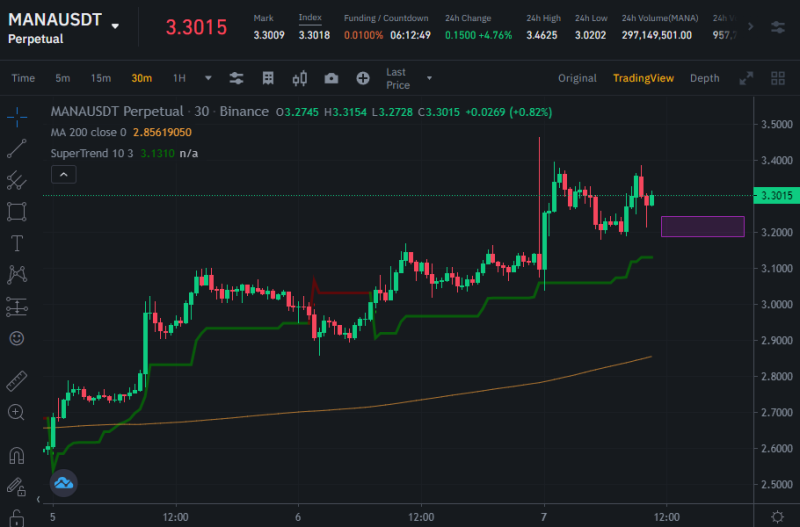Click the 24h Change value +4.76%
The width and height of the screenshot is (800, 527).
(495, 35)
